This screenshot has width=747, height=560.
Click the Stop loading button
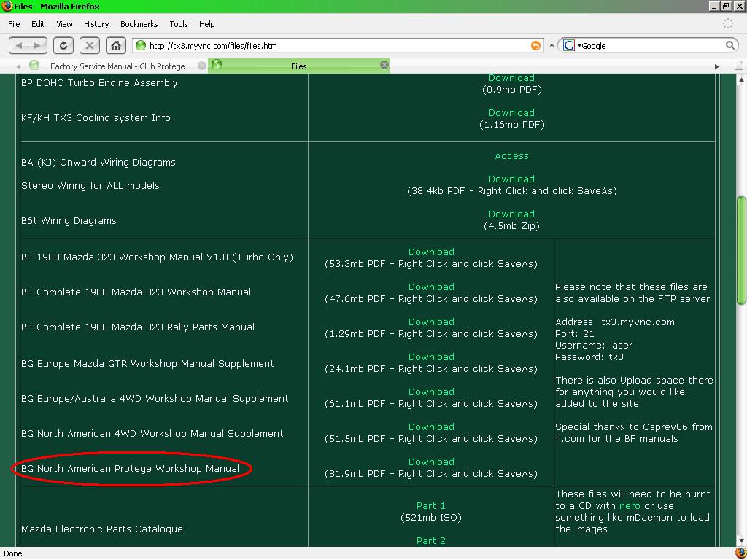[89, 46]
